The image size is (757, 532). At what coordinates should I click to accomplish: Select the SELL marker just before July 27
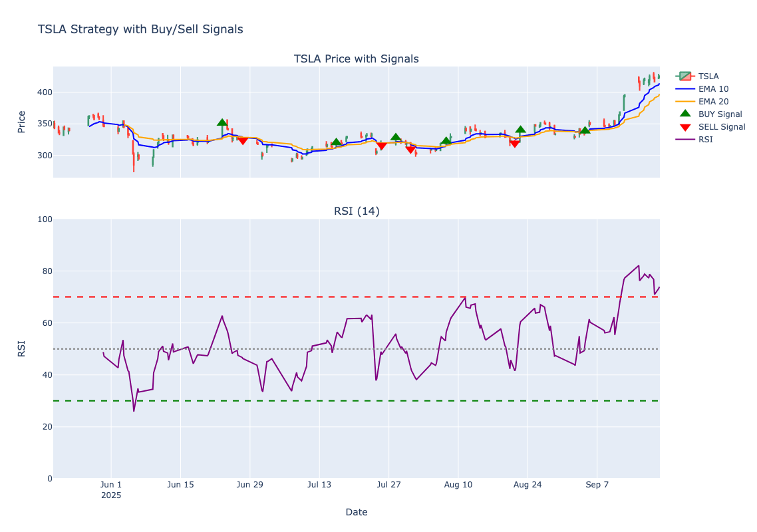pyautogui.click(x=381, y=146)
